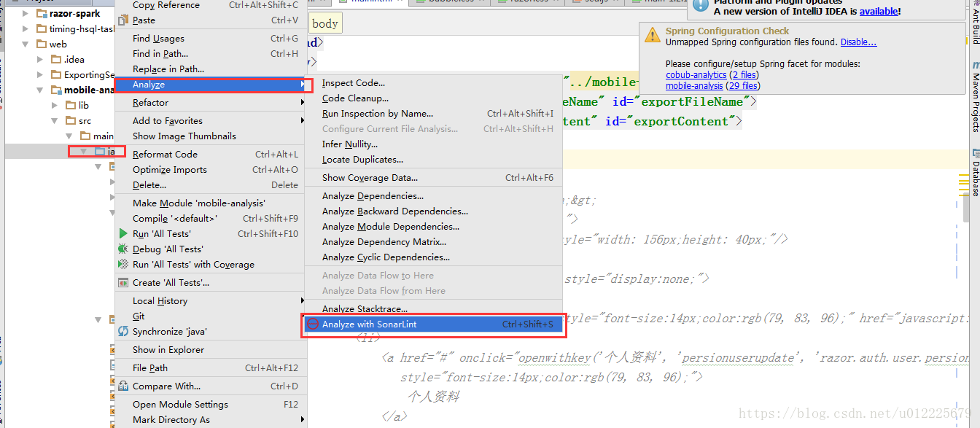This screenshot has width=980, height=428.
Task: Click the Compare With icon
Action: point(123,386)
